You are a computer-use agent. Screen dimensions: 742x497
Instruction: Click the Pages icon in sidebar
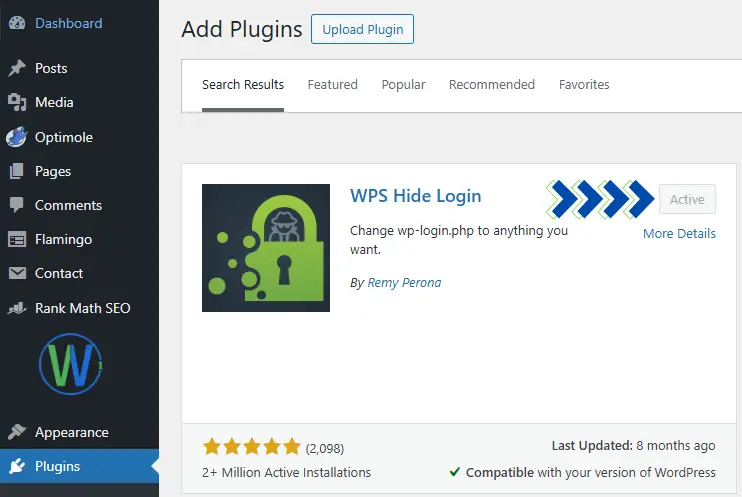point(17,171)
